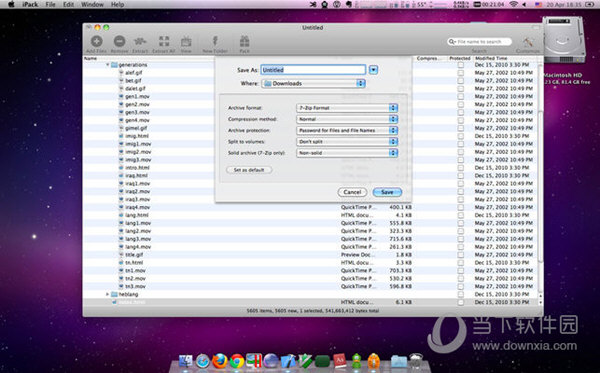The height and width of the screenshot is (373, 600).
Task: Click the Name column header
Action: tap(90, 58)
